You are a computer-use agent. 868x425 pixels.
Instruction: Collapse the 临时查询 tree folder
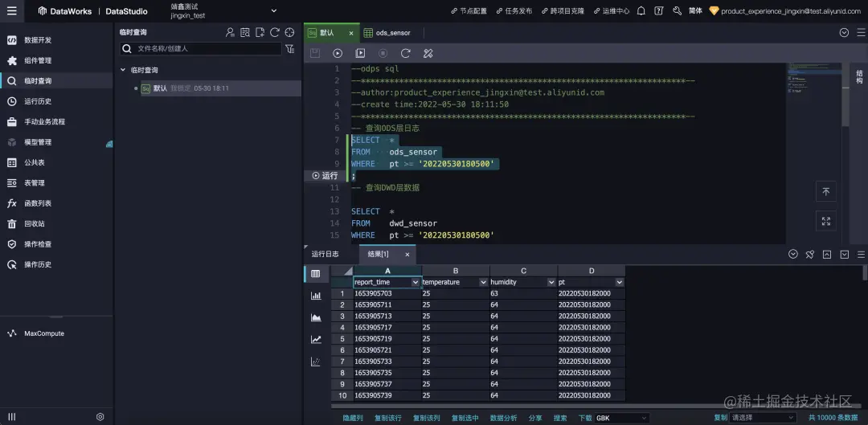[123, 70]
